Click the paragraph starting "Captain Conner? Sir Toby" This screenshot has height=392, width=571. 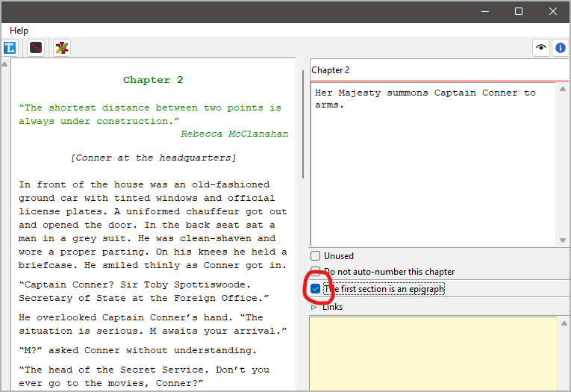pyautogui.click(x=144, y=291)
